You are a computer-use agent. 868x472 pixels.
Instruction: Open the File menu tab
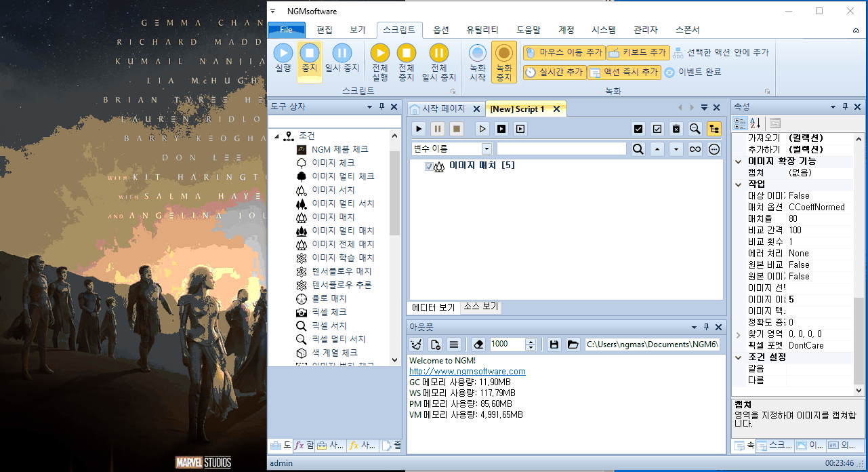tap(287, 30)
